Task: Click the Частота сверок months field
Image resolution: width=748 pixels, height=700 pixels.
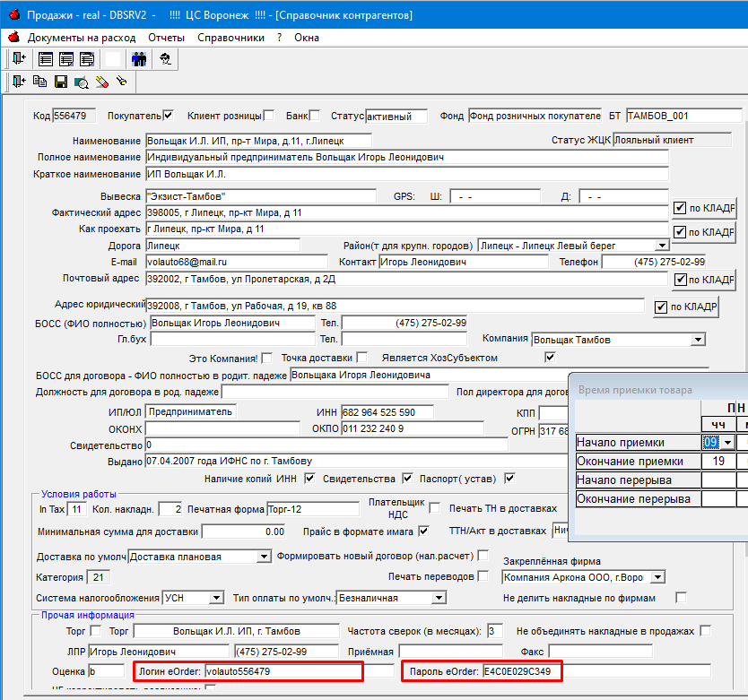Action: 495,631
